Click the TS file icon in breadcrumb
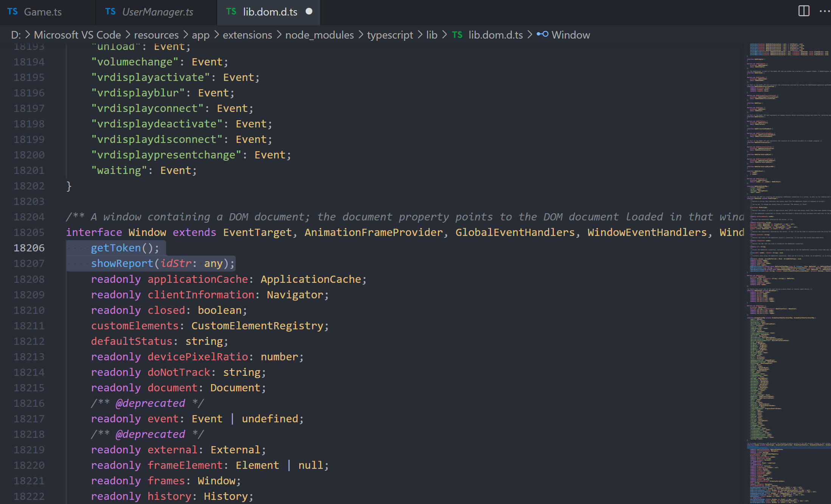 point(457,35)
